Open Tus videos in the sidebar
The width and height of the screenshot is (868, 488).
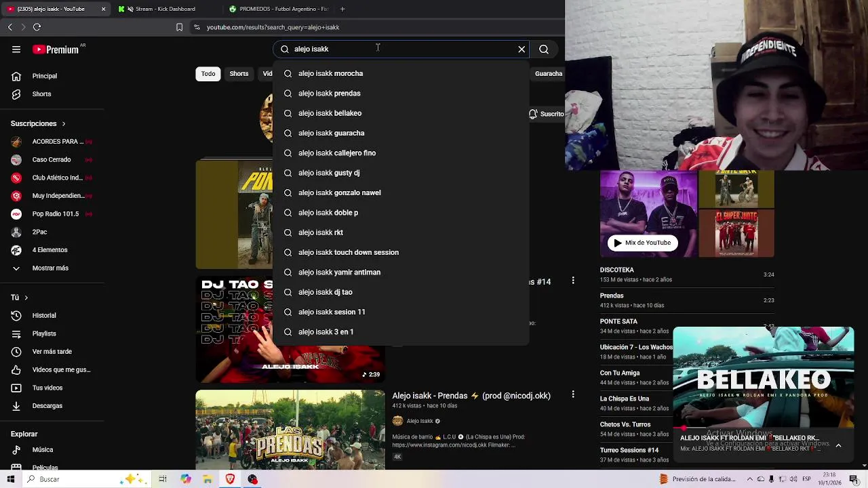pyautogui.click(x=52, y=388)
